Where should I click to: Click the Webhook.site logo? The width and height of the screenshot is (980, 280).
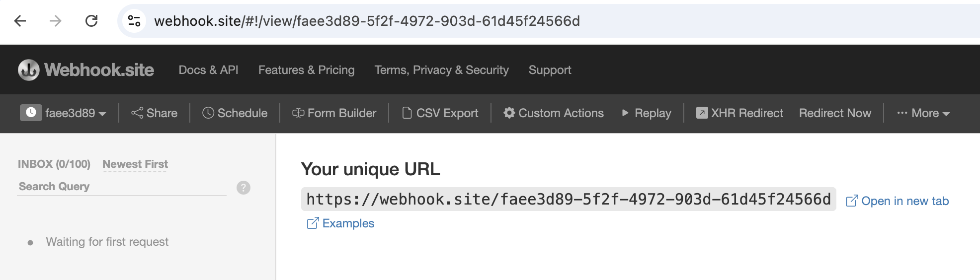tap(86, 70)
